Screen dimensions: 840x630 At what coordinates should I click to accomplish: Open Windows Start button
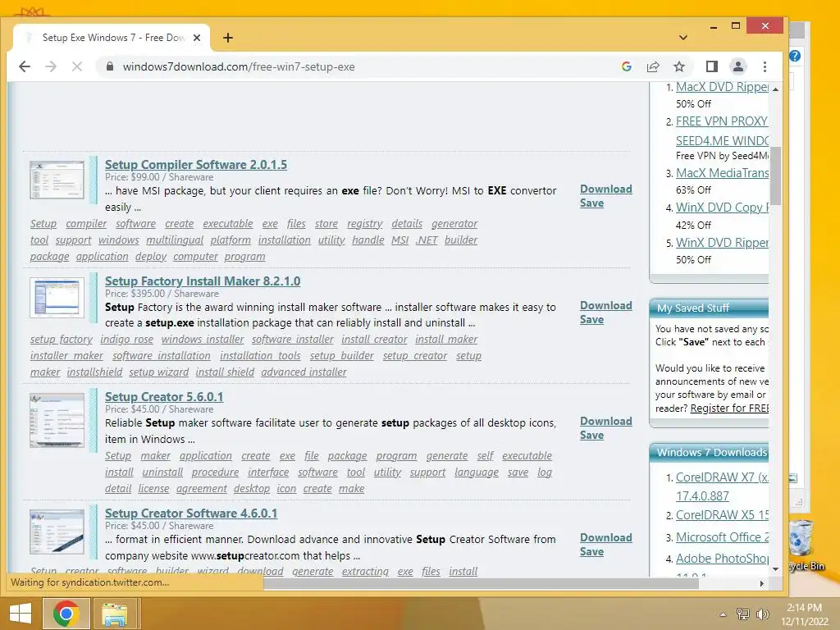click(21, 614)
